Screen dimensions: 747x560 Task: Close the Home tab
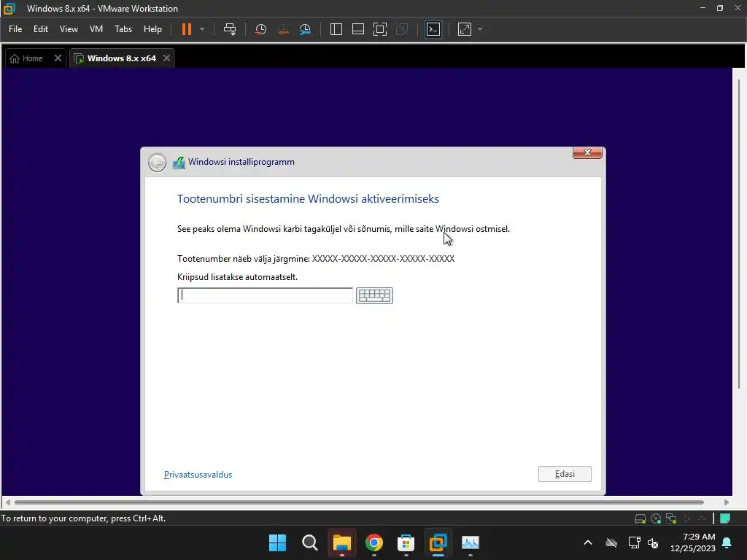point(58,58)
